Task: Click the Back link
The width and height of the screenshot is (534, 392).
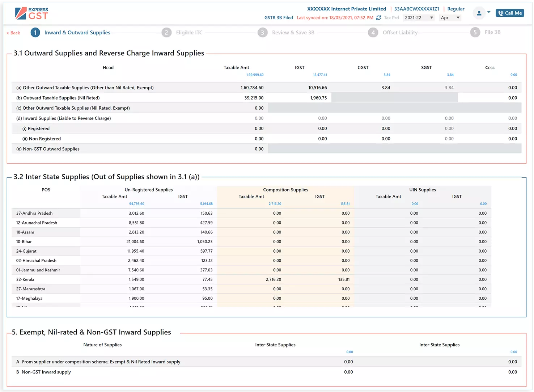Action: [x=13, y=33]
